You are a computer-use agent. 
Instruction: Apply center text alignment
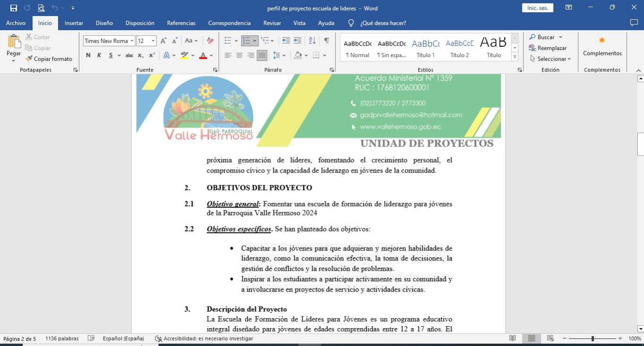[x=239, y=55]
